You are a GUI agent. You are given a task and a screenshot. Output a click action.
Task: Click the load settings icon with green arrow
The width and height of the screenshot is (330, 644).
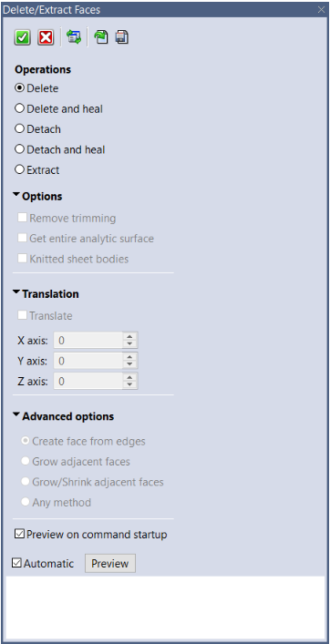point(100,37)
